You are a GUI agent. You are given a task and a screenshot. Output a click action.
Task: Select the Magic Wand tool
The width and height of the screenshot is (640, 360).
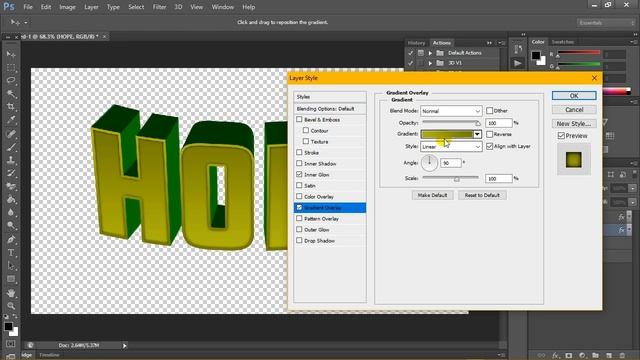[11, 93]
